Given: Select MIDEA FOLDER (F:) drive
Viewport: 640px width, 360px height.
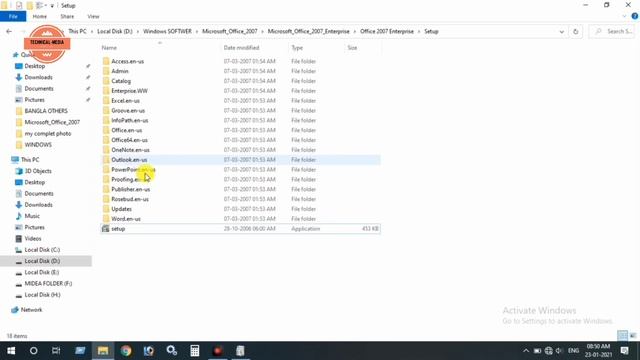Looking at the screenshot, I should [x=48, y=283].
